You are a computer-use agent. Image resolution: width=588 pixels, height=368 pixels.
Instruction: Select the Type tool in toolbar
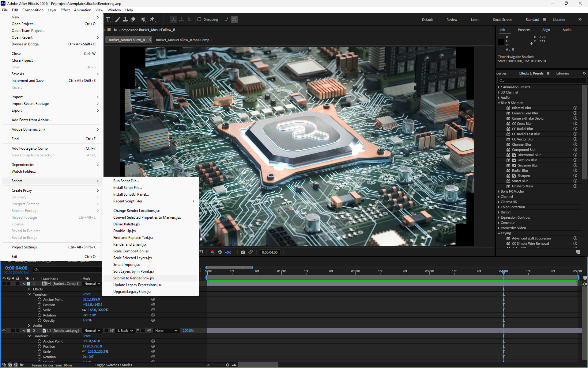[108, 19]
